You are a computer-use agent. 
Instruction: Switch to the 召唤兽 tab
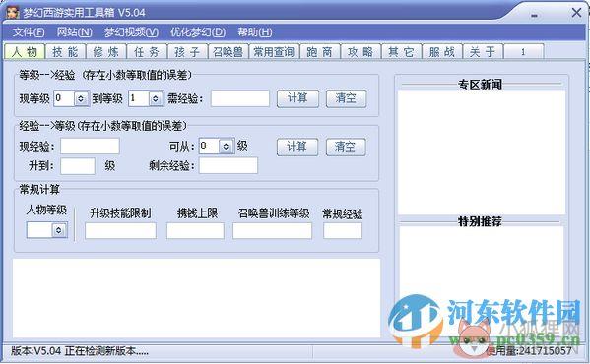pos(229,52)
